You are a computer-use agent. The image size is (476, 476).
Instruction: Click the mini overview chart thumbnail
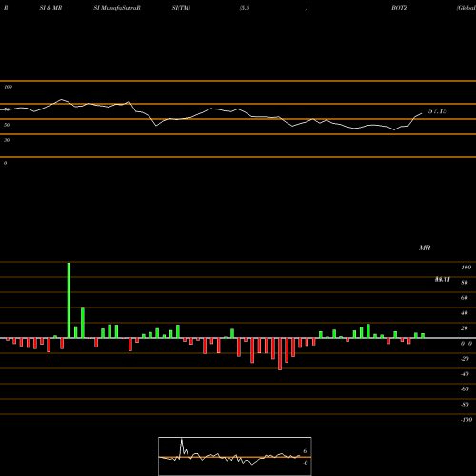(x=235, y=456)
